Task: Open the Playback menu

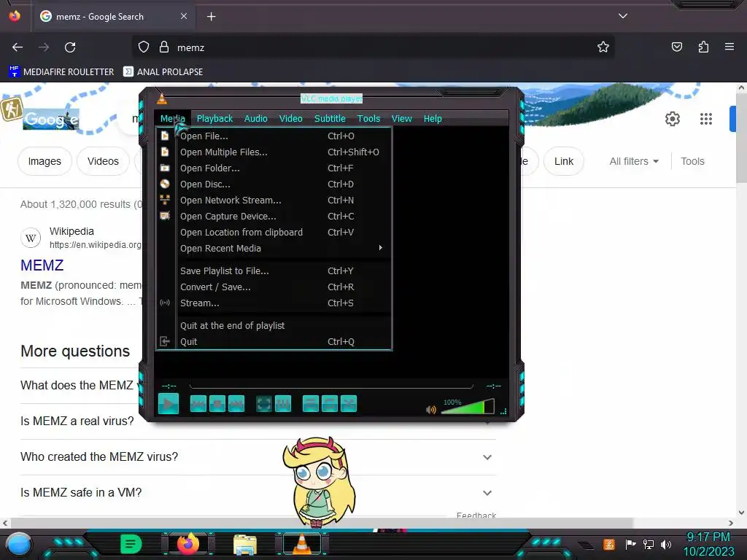Action: click(214, 119)
